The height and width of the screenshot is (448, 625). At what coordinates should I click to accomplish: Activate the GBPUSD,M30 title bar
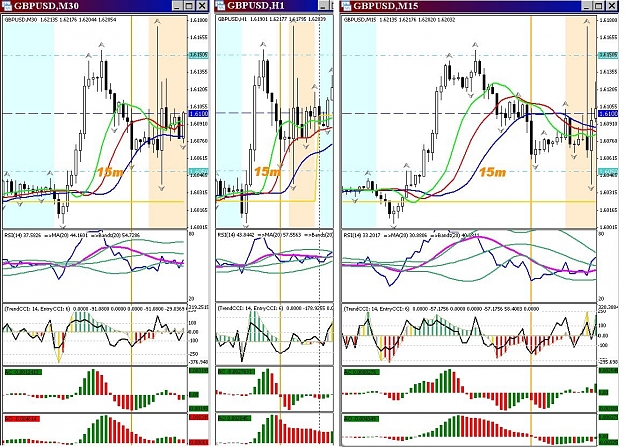click(x=104, y=6)
